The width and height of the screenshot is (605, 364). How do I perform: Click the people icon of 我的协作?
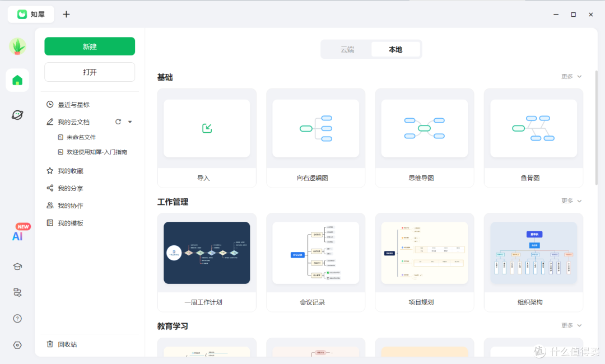click(x=50, y=205)
